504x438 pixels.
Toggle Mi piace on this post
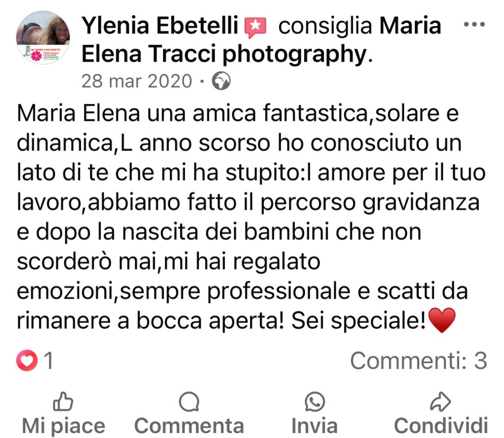tap(63, 426)
